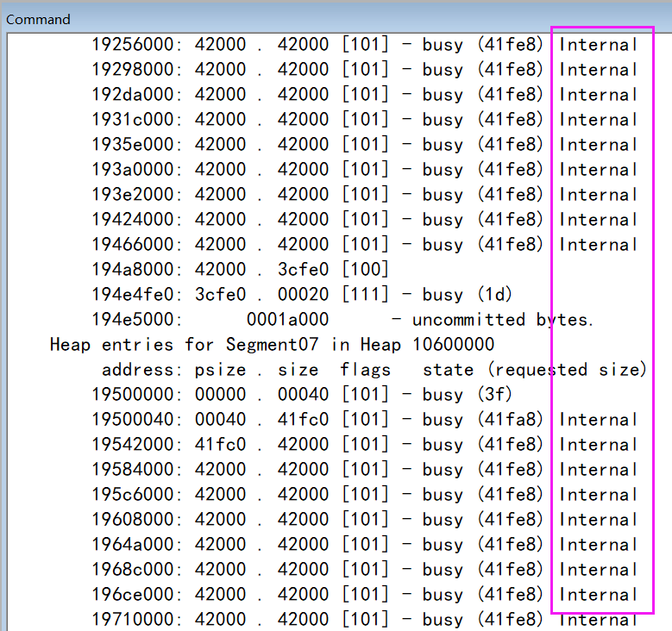Viewport: 672px width, 631px height.
Task: Click 'busy' state on the 194e4fe0 row
Action: 443,295
